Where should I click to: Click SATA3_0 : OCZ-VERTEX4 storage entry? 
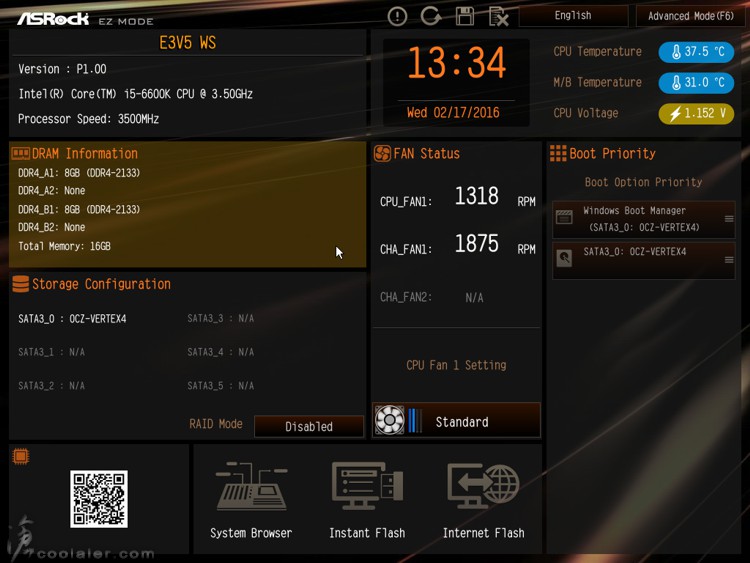(x=72, y=319)
